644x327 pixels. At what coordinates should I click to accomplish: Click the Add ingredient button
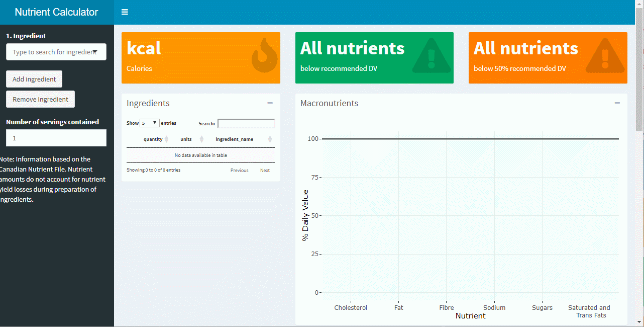[x=34, y=79]
